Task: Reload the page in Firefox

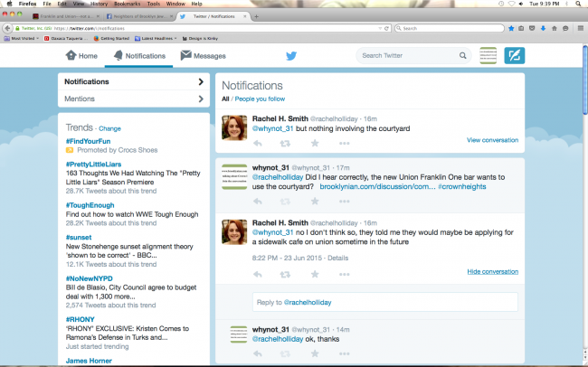Action: tap(386, 29)
